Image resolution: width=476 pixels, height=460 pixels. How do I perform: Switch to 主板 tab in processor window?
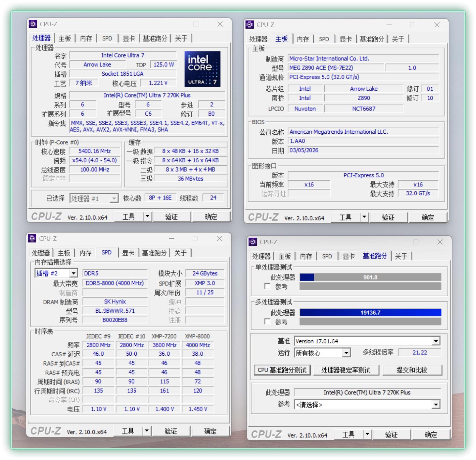pyautogui.click(x=64, y=39)
